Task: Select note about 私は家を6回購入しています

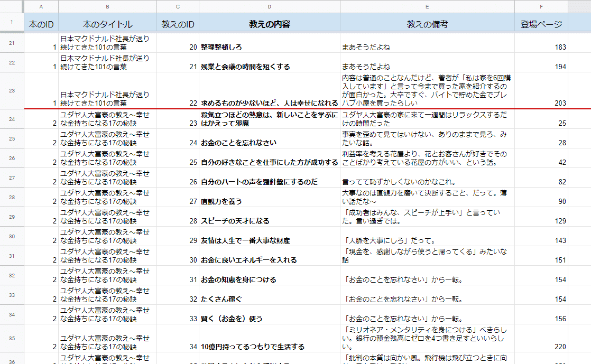Action: click(x=427, y=90)
